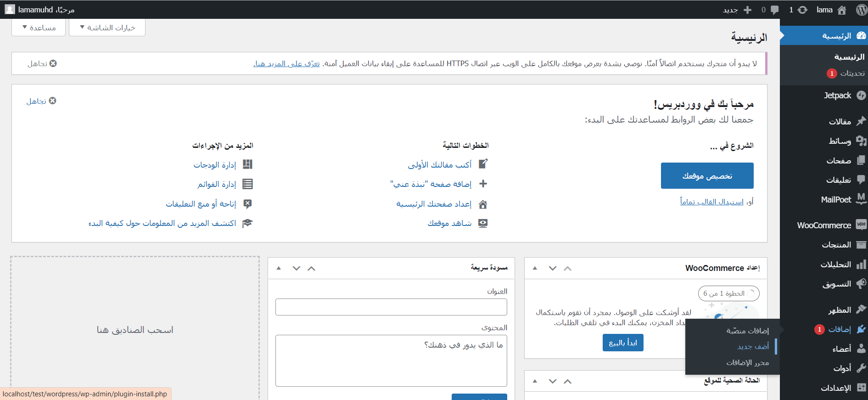Dismiss the welcome panel
The width and height of the screenshot is (868, 400).
point(41,101)
